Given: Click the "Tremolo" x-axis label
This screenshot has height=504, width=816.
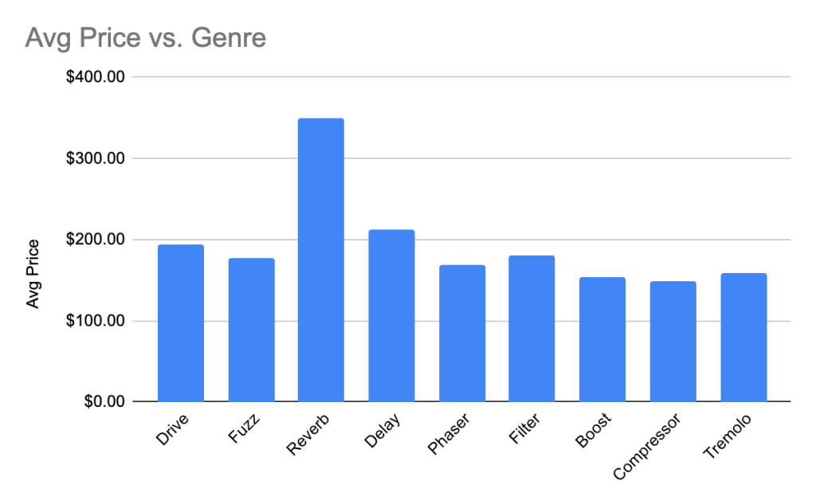Looking at the screenshot, I should click(726, 436).
